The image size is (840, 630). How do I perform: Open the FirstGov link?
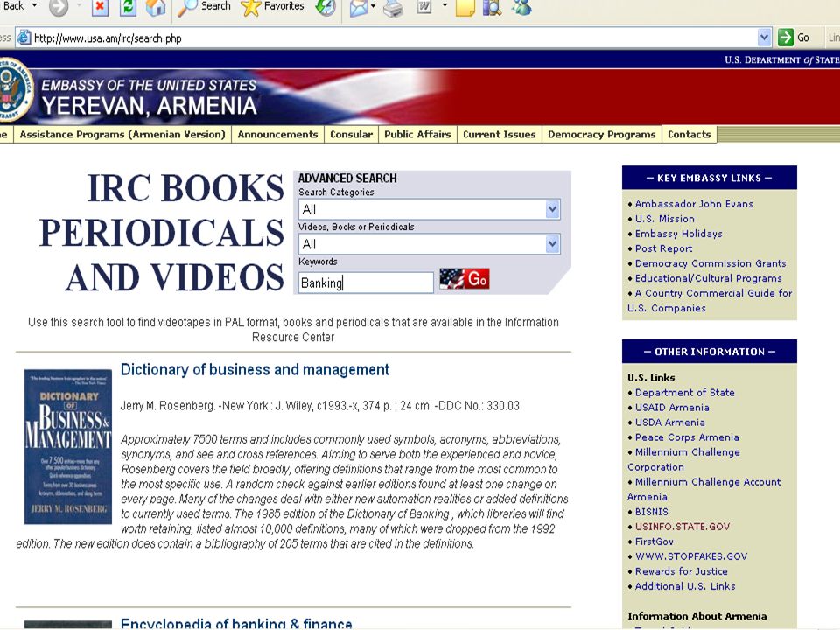tap(654, 542)
